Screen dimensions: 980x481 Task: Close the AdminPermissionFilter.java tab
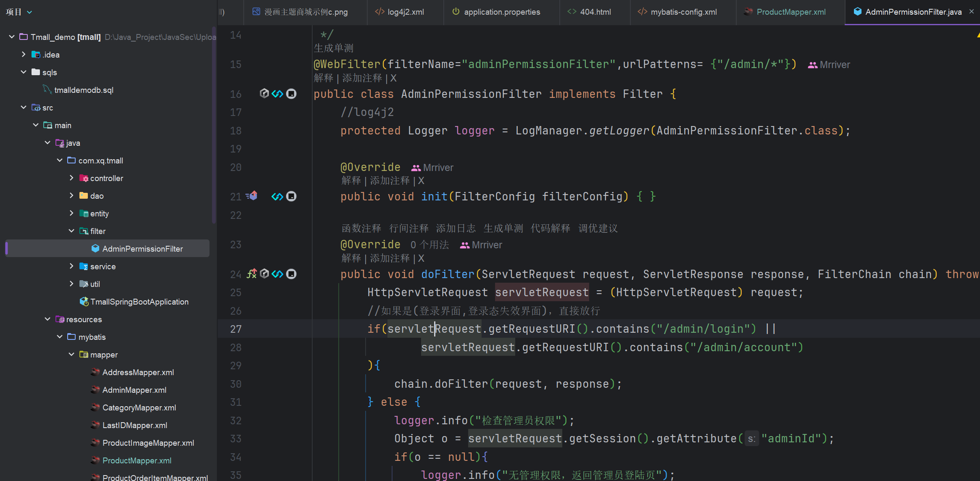pyautogui.click(x=972, y=12)
